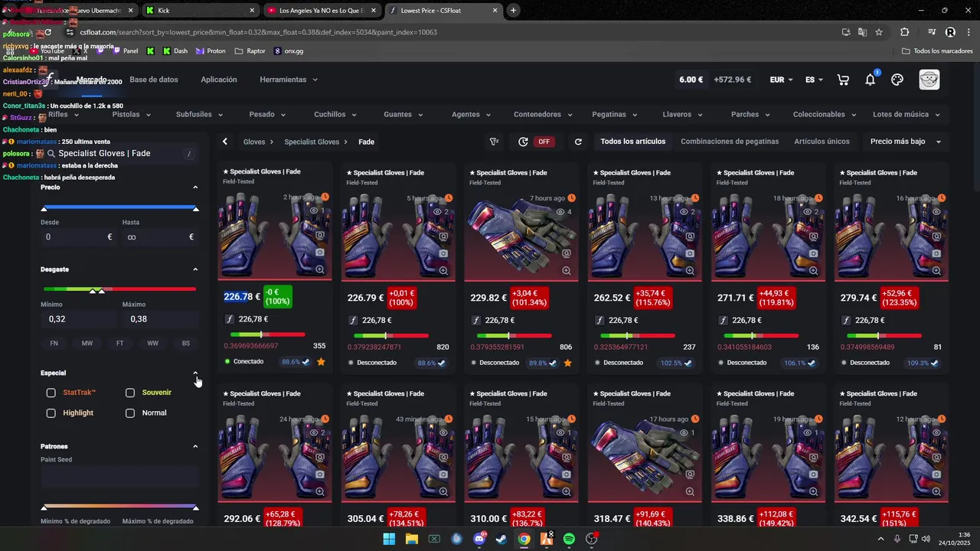Open Discord from the Windows taskbar
This screenshot has width=980, height=551.
[x=479, y=539]
